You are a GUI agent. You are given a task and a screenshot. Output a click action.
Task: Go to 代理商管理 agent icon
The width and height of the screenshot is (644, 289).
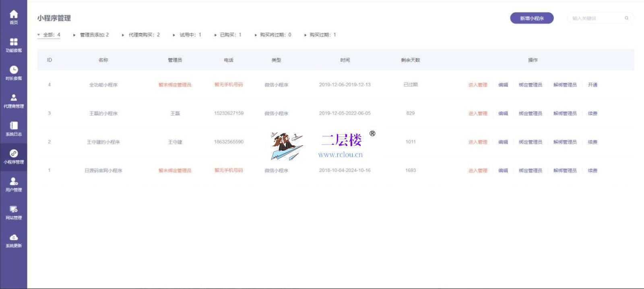pyautogui.click(x=14, y=98)
